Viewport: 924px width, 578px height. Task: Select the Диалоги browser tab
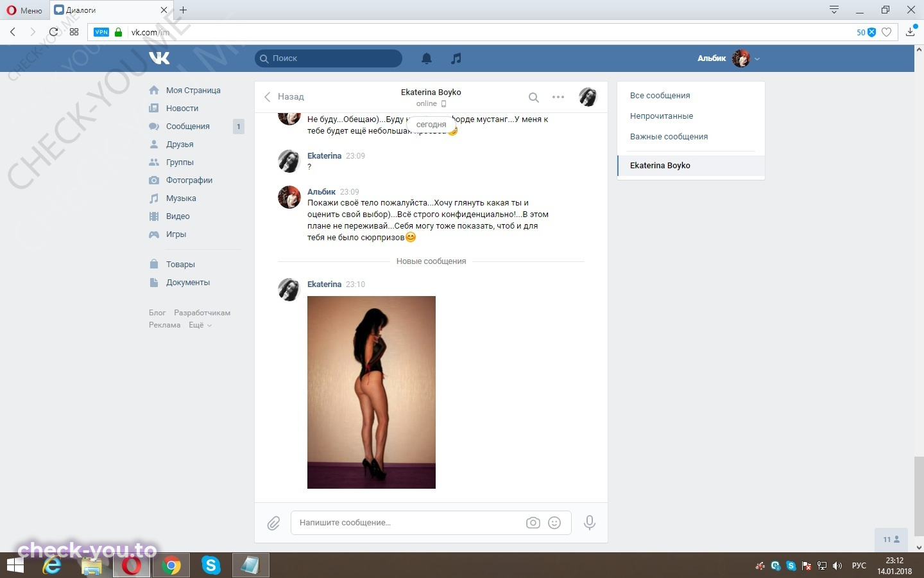(110, 10)
